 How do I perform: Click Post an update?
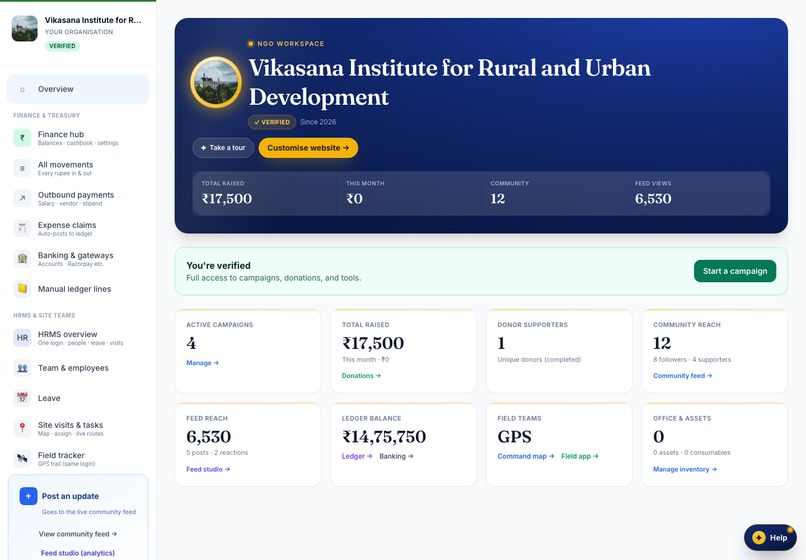click(70, 496)
